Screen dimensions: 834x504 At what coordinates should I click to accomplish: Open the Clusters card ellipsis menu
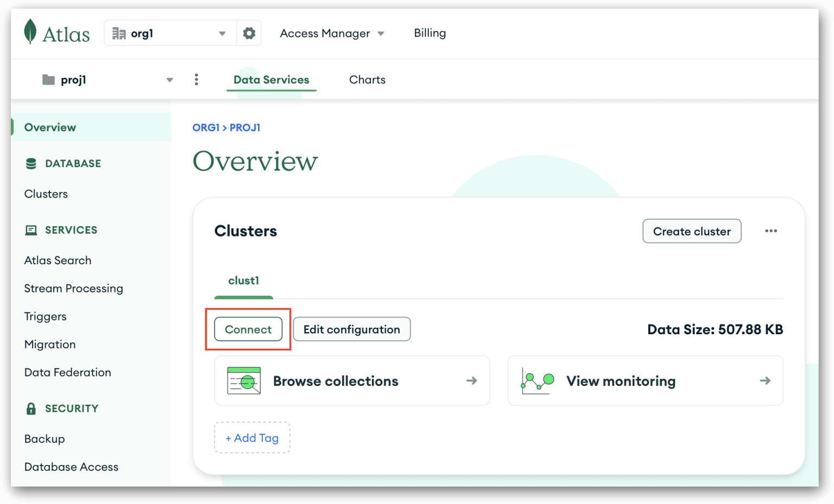[771, 231]
